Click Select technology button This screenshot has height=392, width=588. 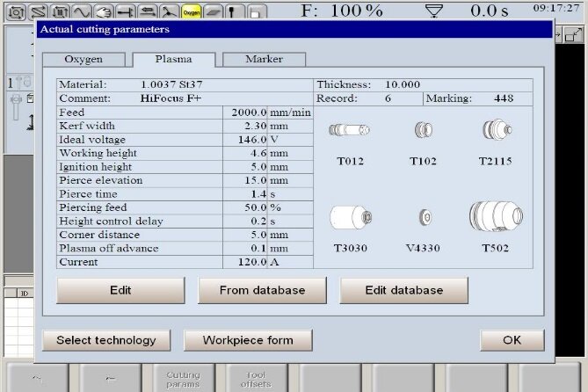(x=106, y=340)
